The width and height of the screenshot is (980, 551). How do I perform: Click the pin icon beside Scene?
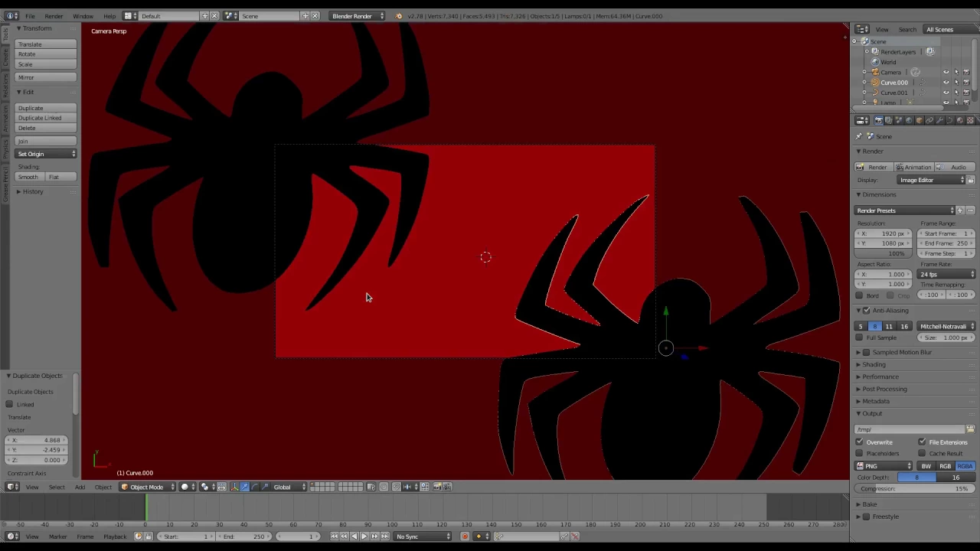click(858, 136)
